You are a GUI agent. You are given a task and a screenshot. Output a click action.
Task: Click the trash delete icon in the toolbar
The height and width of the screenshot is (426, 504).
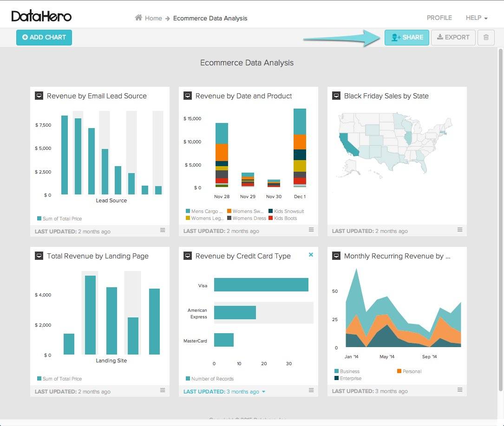485,38
